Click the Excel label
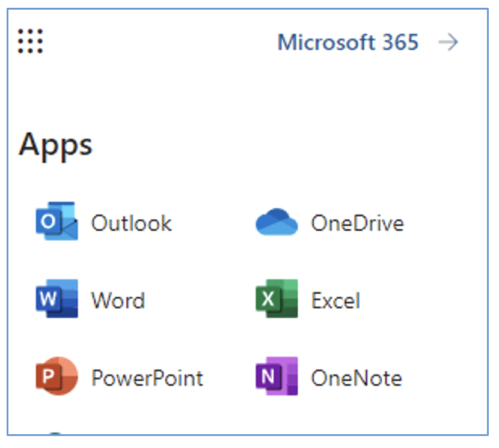 [x=335, y=300]
